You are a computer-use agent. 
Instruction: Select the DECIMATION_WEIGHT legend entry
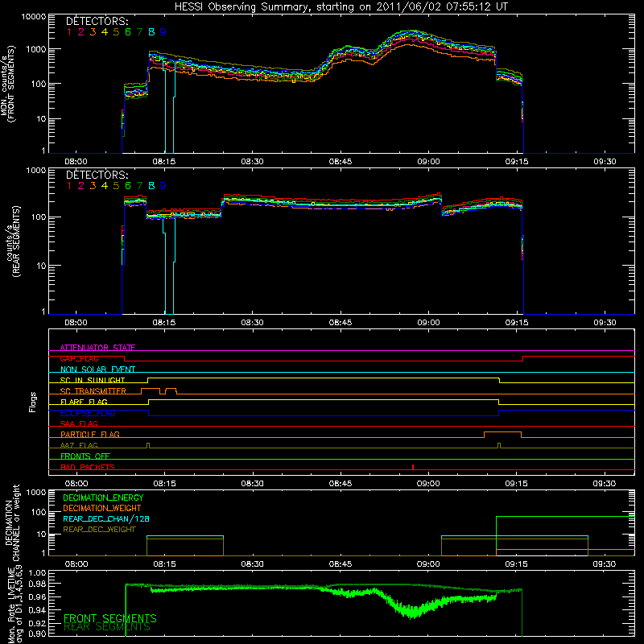click(102, 508)
